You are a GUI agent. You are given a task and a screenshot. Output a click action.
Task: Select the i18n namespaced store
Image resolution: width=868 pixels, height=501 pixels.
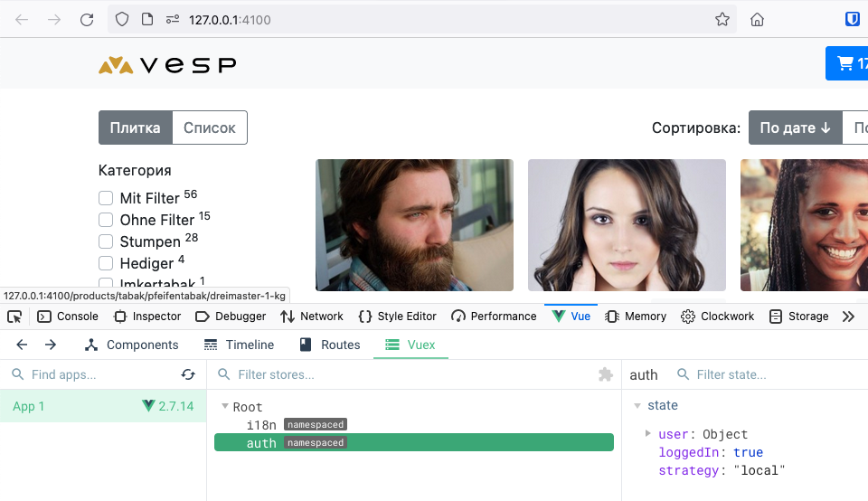[262, 424]
